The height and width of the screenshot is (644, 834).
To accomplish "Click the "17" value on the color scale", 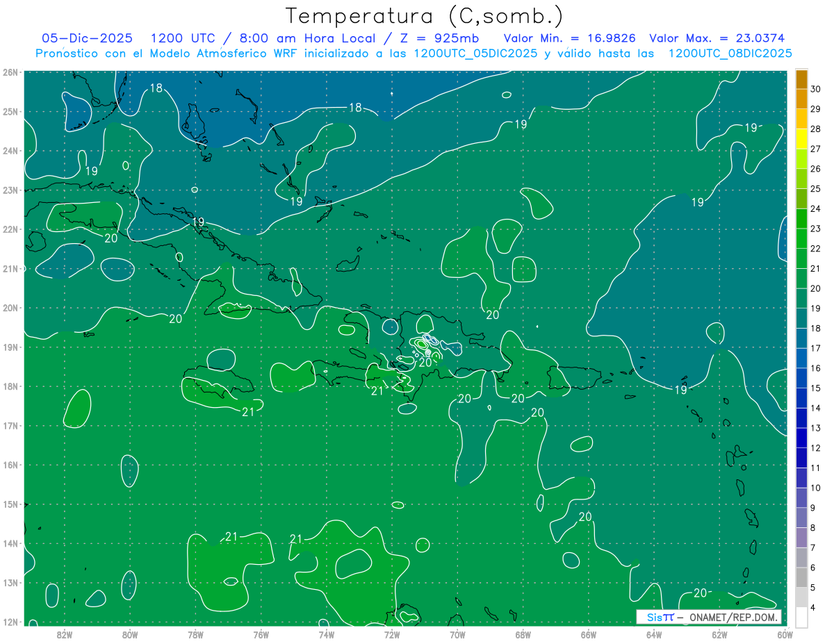I will 815,348.
